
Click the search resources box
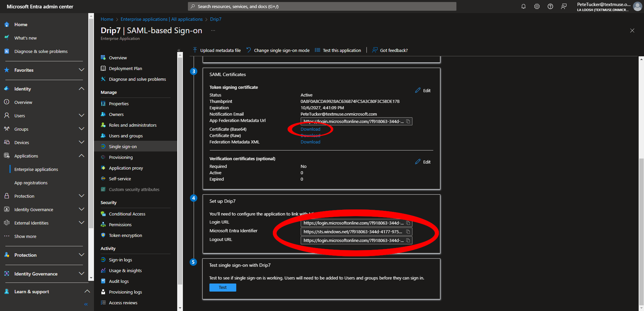(322, 6)
